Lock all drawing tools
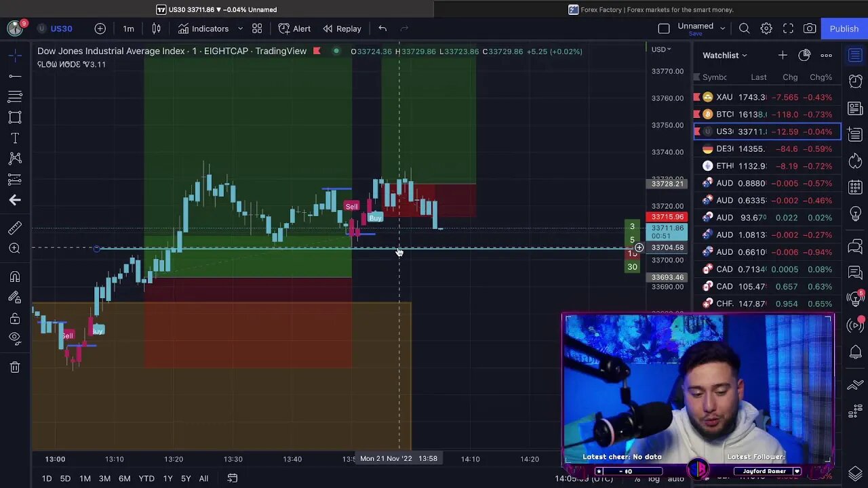Screen dimensions: 868x488 coord(15,318)
